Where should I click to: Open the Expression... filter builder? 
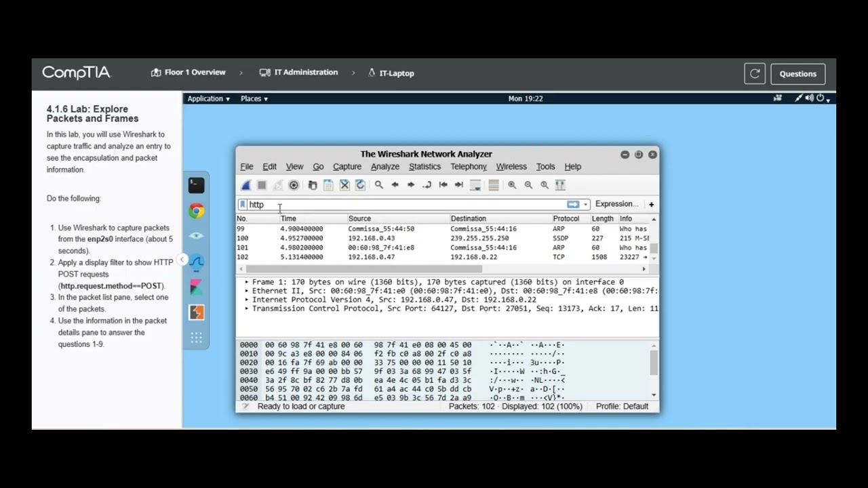coord(616,204)
